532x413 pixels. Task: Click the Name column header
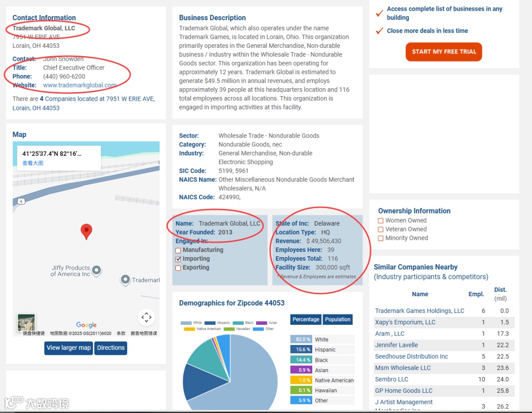pyautogui.click(x=420, y=294)
